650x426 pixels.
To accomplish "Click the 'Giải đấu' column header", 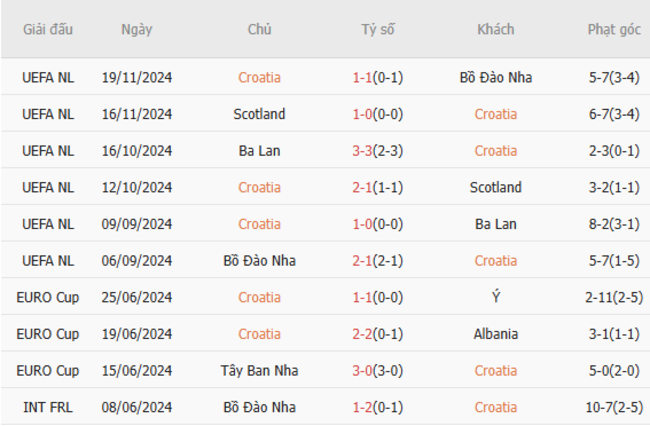I will click(48, 29).
